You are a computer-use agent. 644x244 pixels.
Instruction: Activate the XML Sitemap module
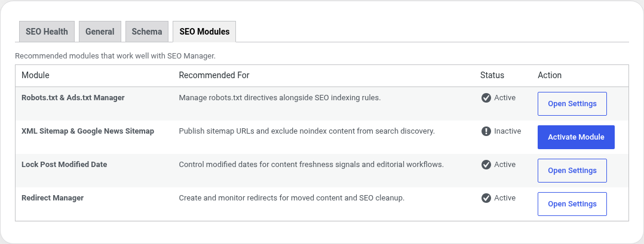coord(576,137)
